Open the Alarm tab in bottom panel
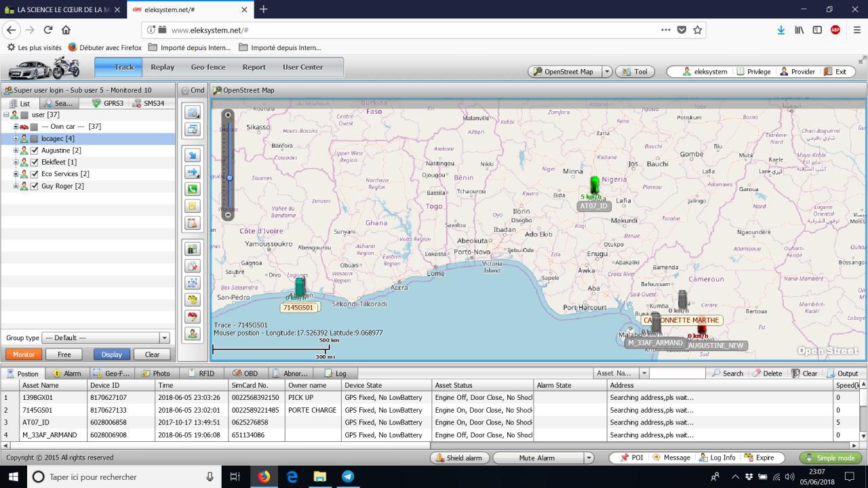Image resolution: width=868 pixels, height=488 pixels. [67, 373]
